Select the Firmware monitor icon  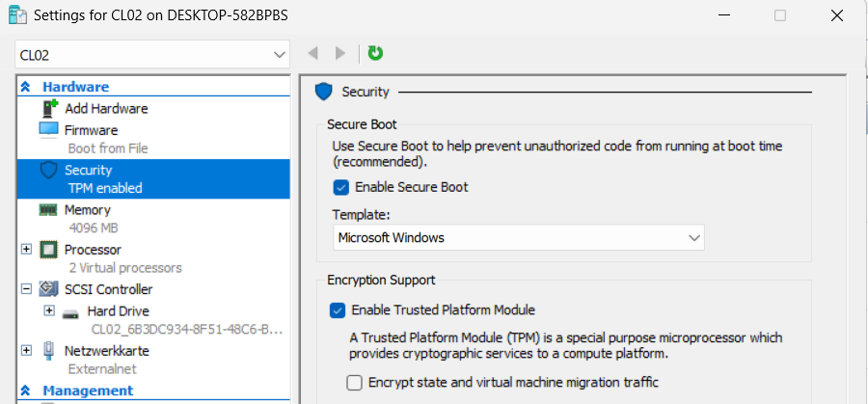(x=48, y=129)
